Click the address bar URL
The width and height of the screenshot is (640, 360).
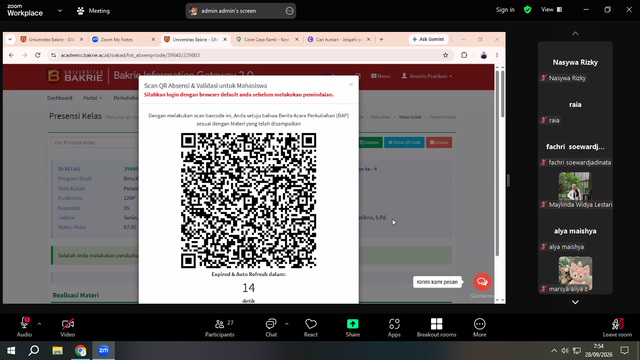pos(130,55)
